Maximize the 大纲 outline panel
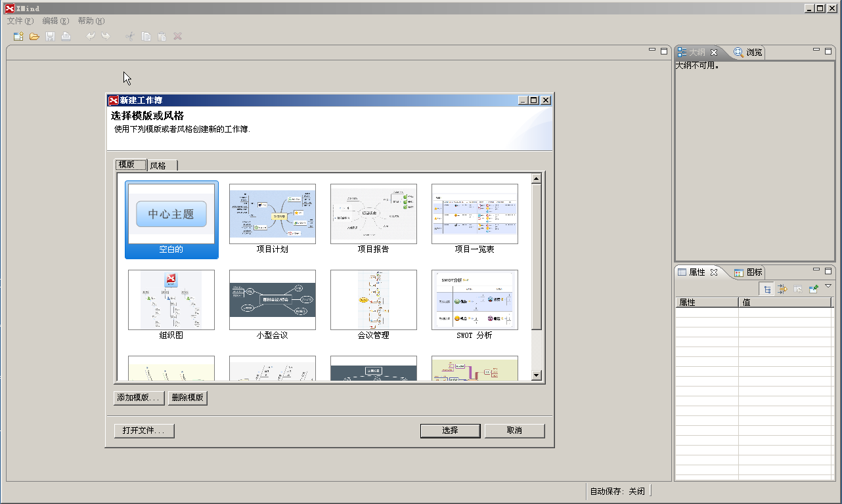 [828, 51]
